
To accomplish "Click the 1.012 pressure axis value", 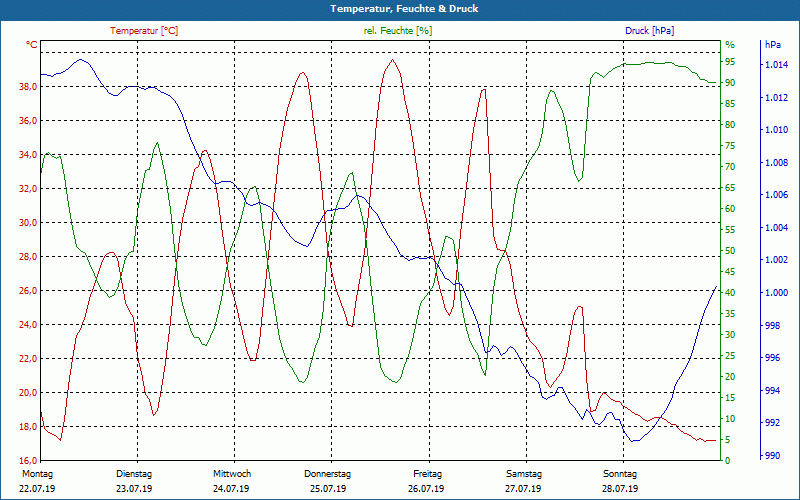I will tap(776, 97).
